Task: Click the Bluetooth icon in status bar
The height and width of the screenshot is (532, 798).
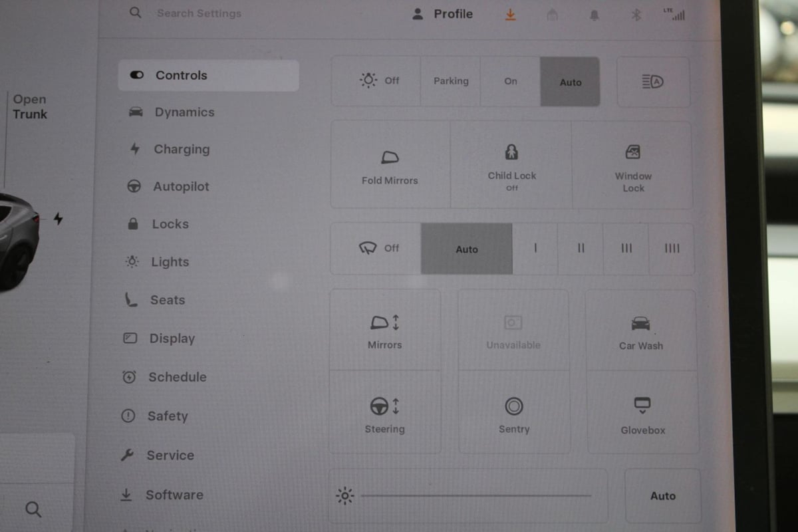Action: pyautogui.click(x=636, y=15)
